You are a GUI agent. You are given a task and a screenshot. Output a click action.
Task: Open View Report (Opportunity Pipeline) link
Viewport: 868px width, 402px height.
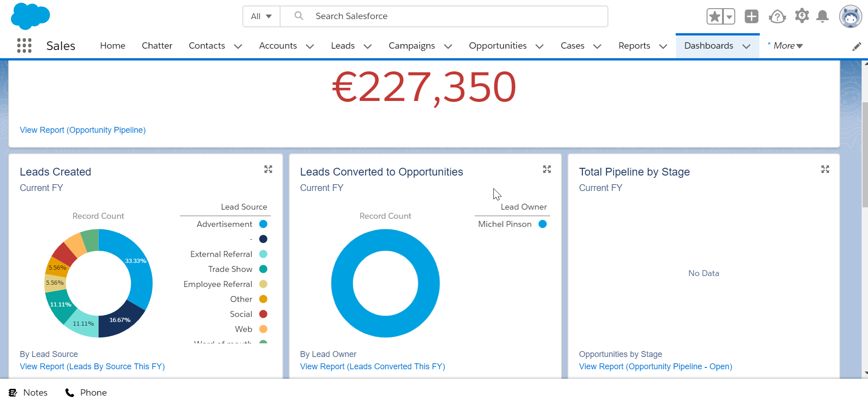[x=83, y=130]
